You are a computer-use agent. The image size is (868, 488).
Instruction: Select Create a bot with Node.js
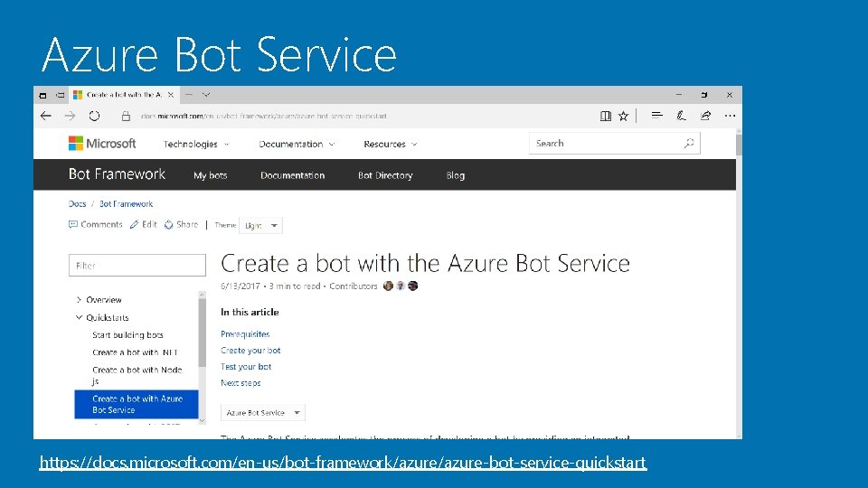pyautogui.click(x=137, y=375)
